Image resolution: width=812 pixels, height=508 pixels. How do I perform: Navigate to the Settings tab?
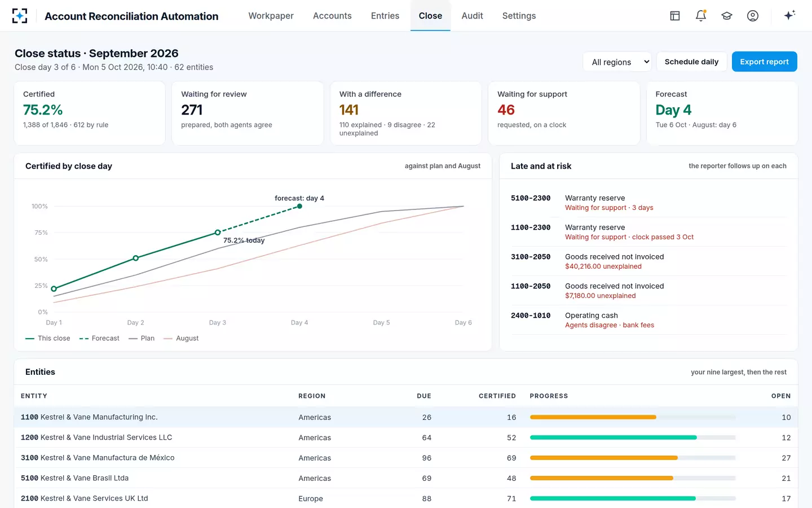519,16
